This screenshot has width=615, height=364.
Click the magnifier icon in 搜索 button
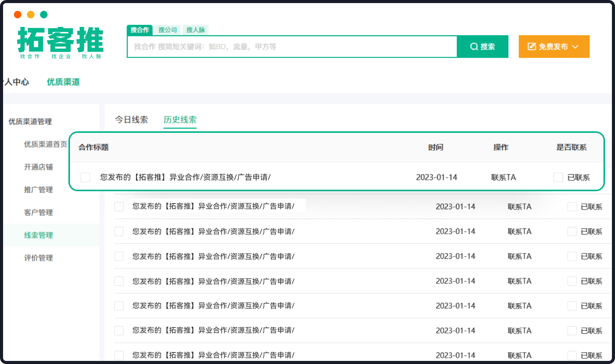pos(474,46)
